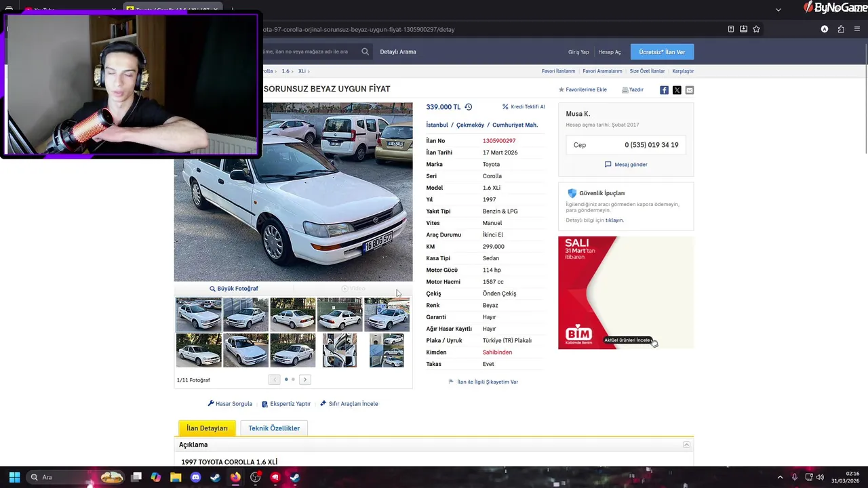Click the Hasar Sorgula damage query link

coord(230,404)
